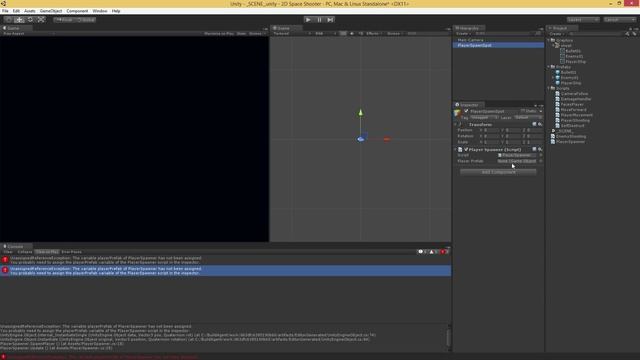The height and width of the screenshot is (360, 640).
Task: Select PlayerSpawnSpot in the Hierarchy
Action: click(498, 45)
